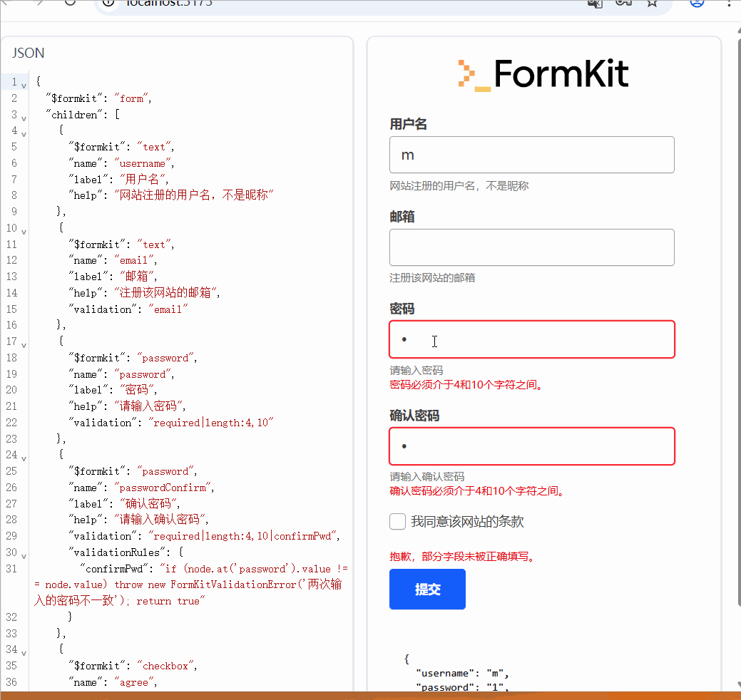Click line number 21 in the gutter
The height and width of the screenshot is (700, 741).
(x=12, y=406)
